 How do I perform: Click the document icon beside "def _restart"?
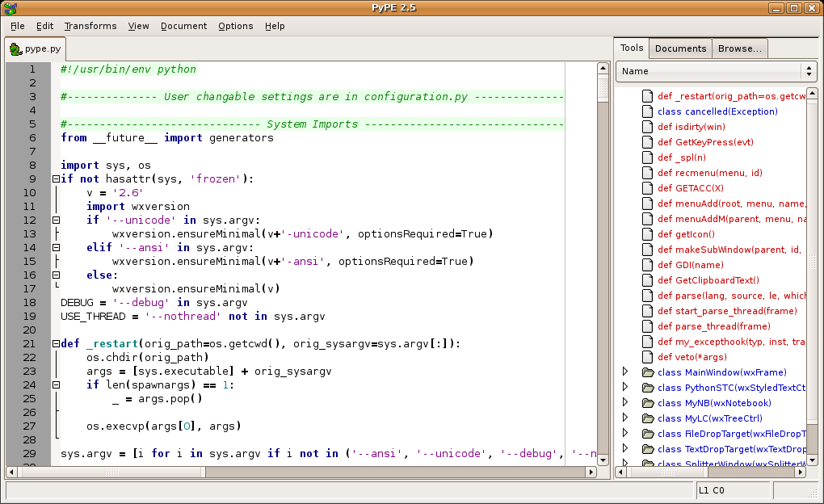coord(647,96)
